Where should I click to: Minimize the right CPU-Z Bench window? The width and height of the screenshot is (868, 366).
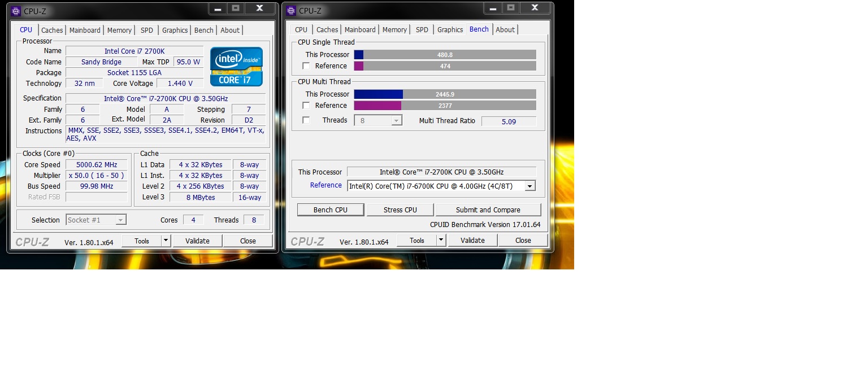pyautogui.click(x=493, y=7)
